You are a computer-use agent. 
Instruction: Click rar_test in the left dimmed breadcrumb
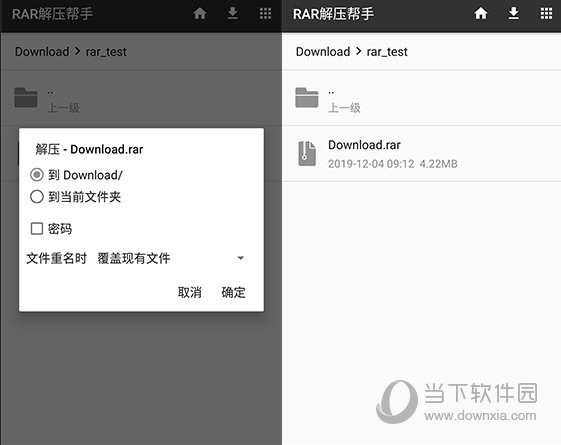coord(106,52)
